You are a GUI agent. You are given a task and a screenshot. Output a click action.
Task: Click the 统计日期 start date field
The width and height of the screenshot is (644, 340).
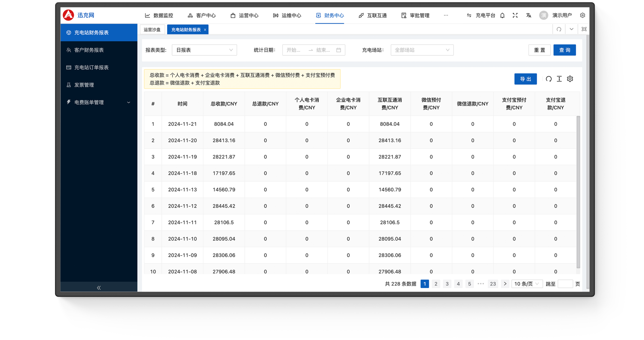(x=294, y=50)
